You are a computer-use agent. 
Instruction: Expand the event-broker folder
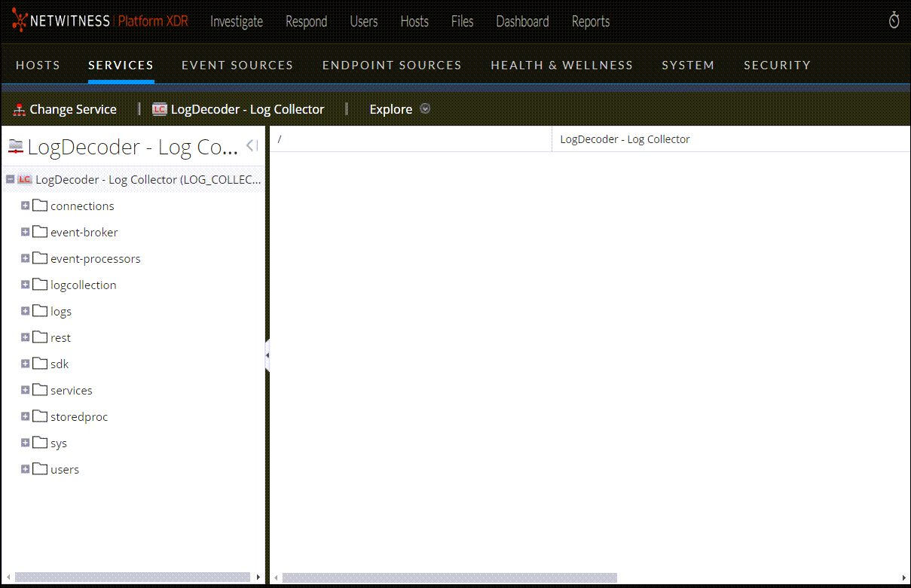pyautogui.click(x=25, y=232)
